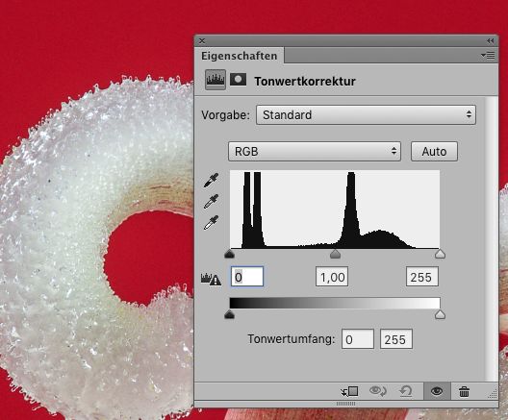The width and height of the screenshot is (508, 420).
Task: Open the panel flyout menu
Action: tap(488, 56)
